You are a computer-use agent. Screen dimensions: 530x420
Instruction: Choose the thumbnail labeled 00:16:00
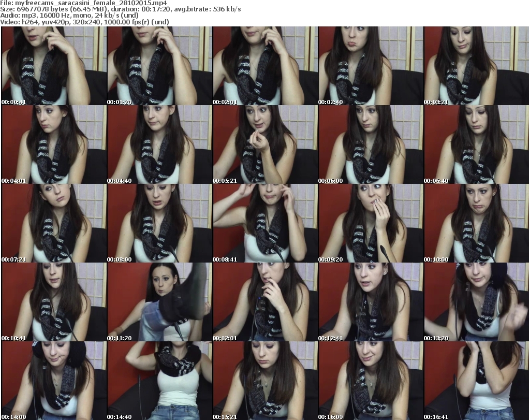371,381
